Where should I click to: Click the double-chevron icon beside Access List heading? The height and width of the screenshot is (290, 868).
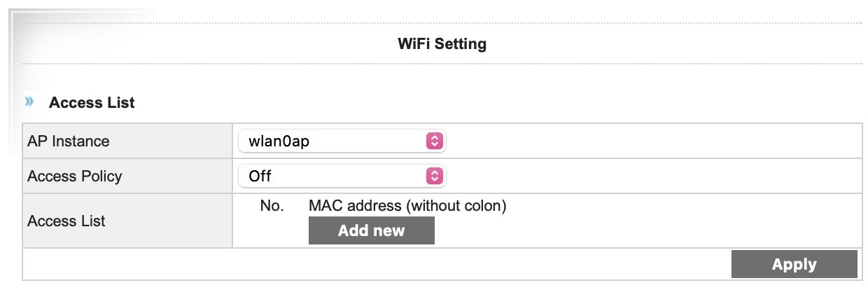(x=29, y=102)
